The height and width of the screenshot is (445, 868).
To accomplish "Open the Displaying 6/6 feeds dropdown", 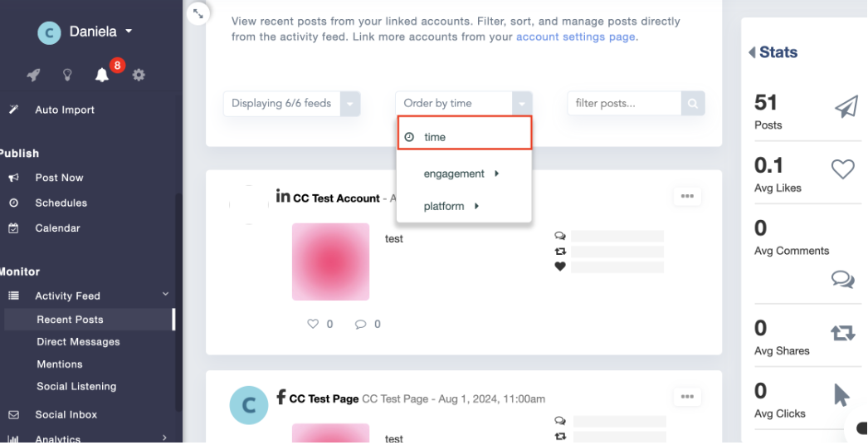I will [x=291, y=104].
